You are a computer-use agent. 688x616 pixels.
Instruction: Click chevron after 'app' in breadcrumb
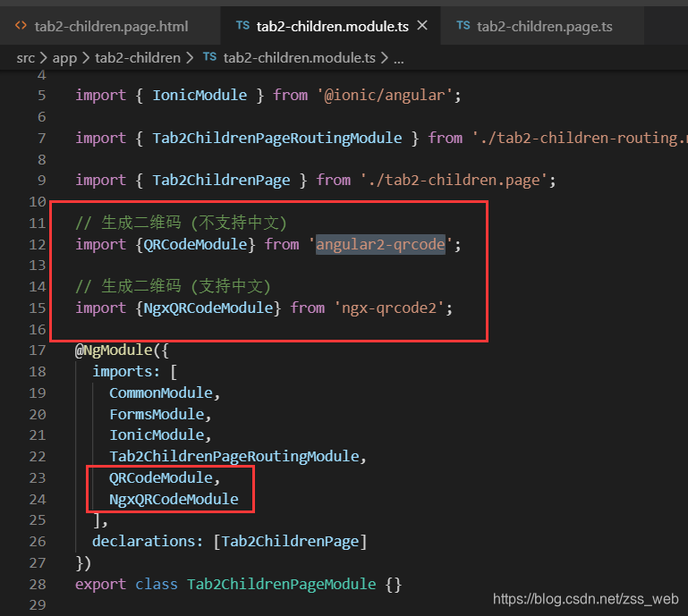coord(86,58)
